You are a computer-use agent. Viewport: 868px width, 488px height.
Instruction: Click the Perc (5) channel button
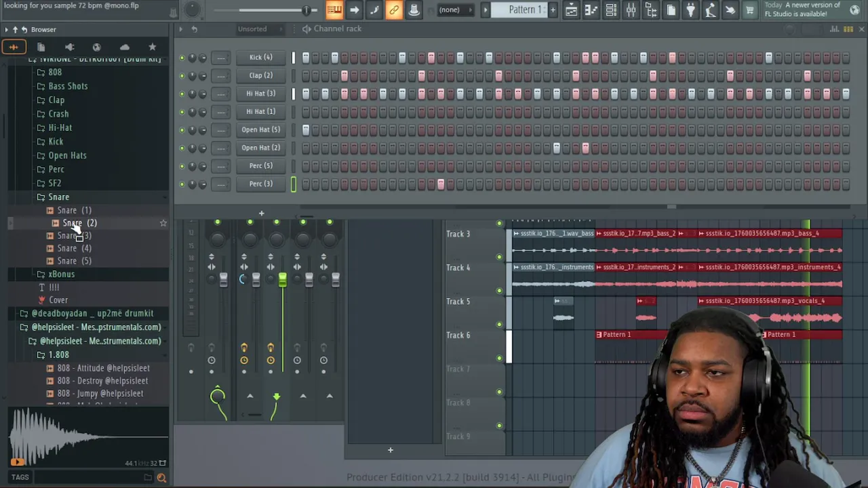tap(261, 166)
